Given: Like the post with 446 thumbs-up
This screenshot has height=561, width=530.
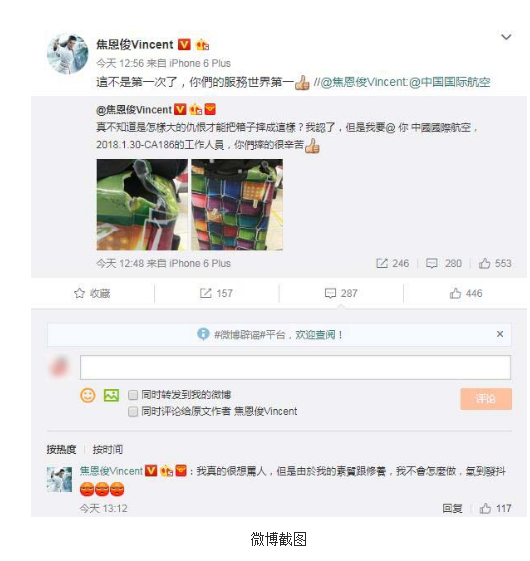Looking at the screenshot, I should click(x=466, y=293).
